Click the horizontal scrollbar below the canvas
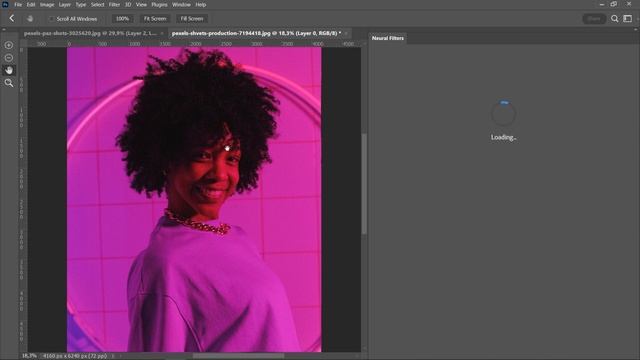 click(238, 356)
